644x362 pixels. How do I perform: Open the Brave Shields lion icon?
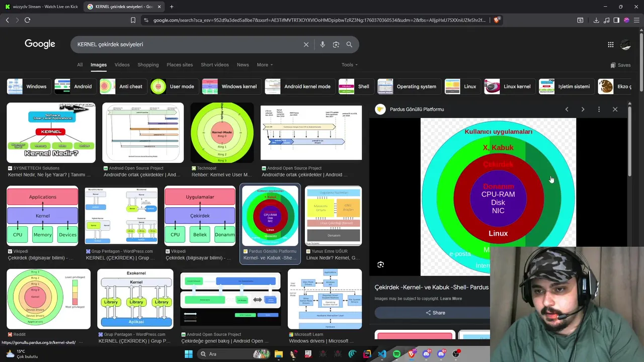click(497, 20)
